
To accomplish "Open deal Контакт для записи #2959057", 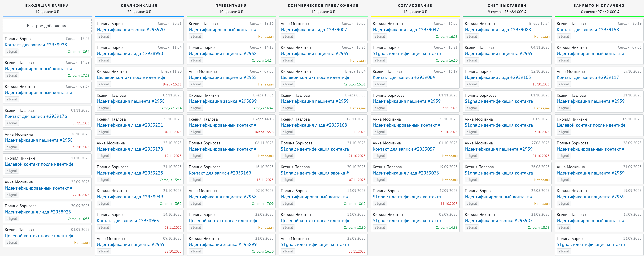I will click(403, 149).
